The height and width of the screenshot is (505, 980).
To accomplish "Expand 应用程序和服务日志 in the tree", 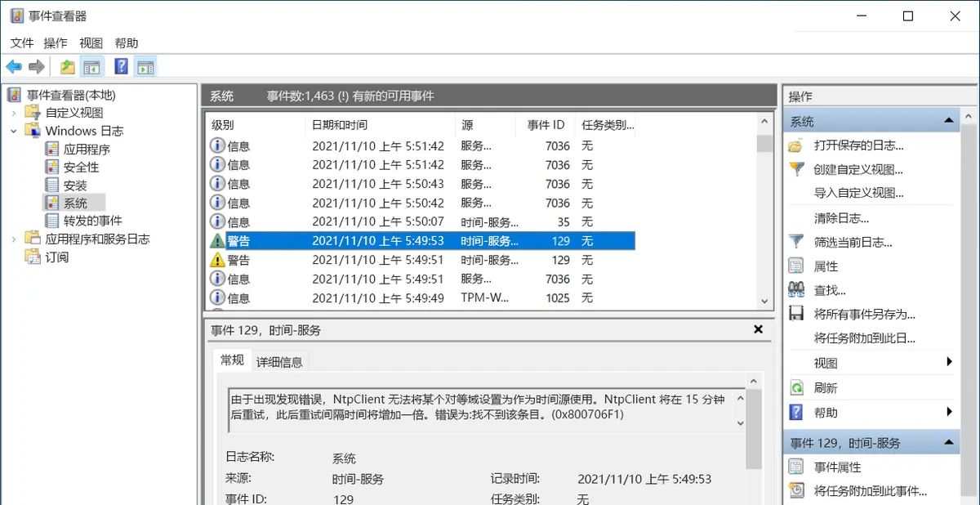I will point(13,238).
